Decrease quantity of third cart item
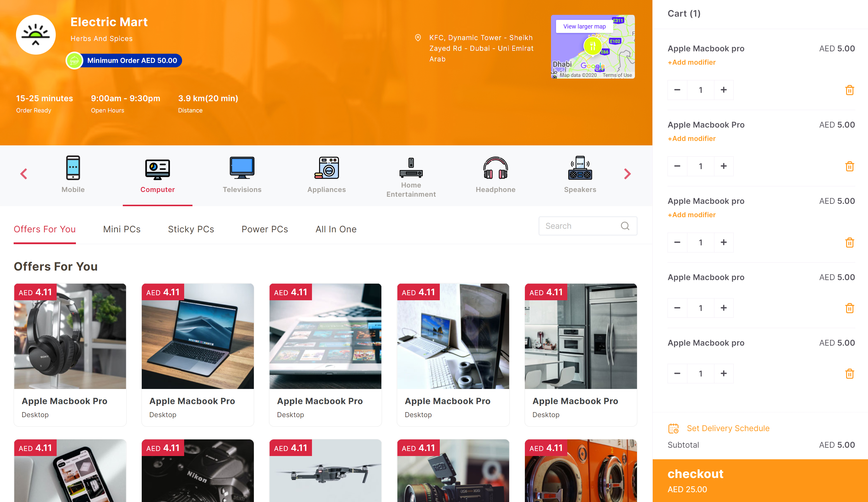 pyautogui.click(x=677, y=242)
